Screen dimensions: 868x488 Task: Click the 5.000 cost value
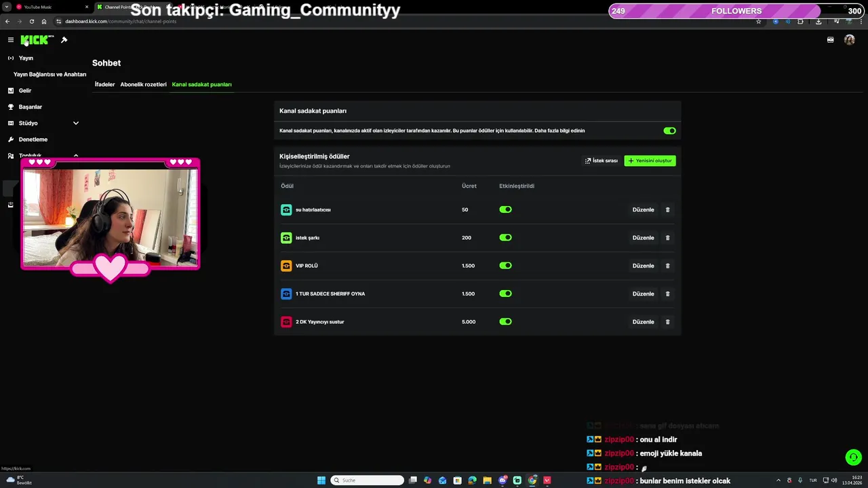tap(469, 322)
